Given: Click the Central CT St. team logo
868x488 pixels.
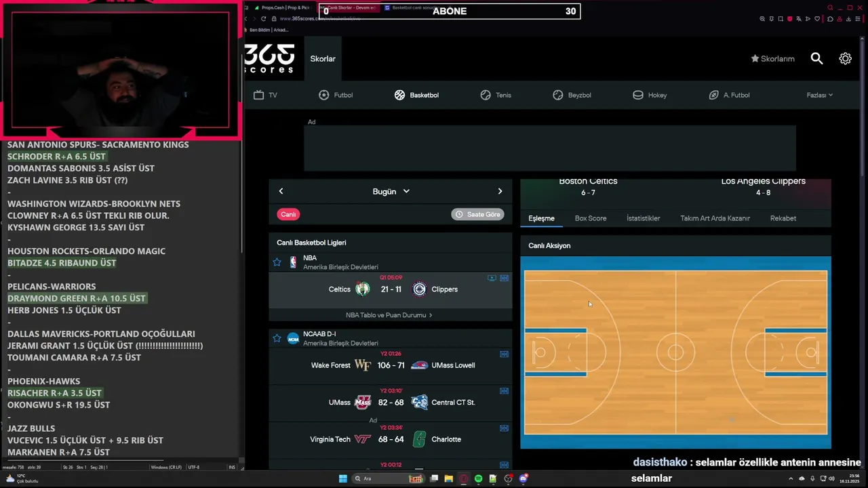Looking at the screenshot, I should pyautogui.click(x=419, y=403).
